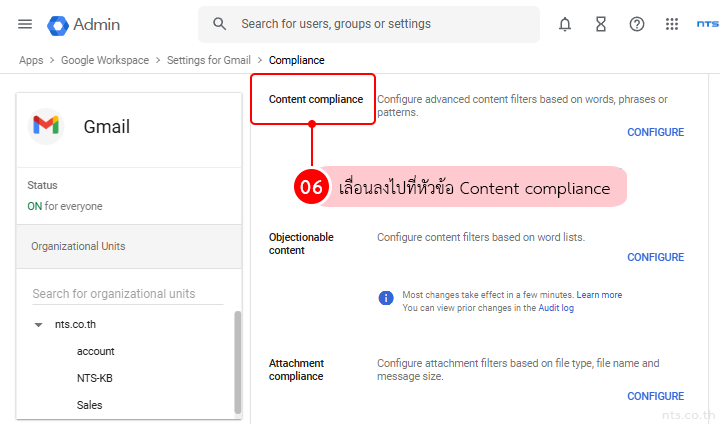Viewport: 720px width, 424px height.
Task: Select the Sales organizational unit
Action: [90, 405]
